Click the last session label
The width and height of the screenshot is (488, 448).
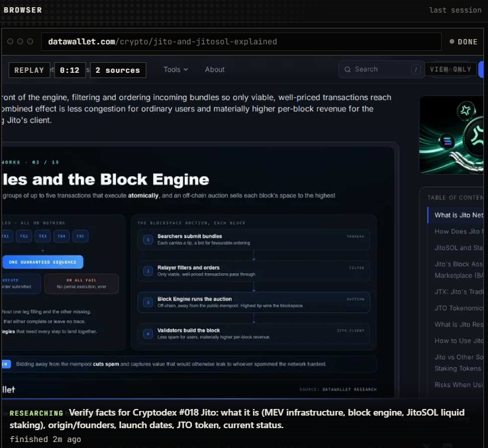click(x=455, y=10)
